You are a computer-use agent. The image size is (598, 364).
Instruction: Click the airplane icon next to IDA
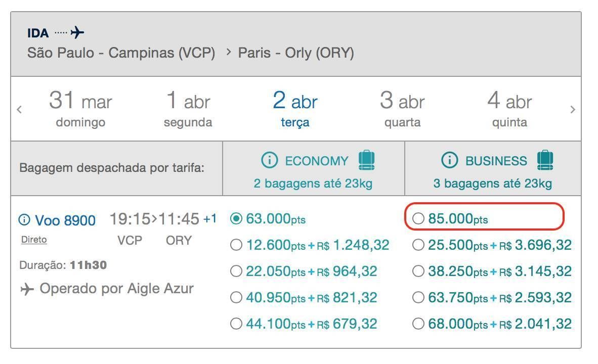click(77, 32)
